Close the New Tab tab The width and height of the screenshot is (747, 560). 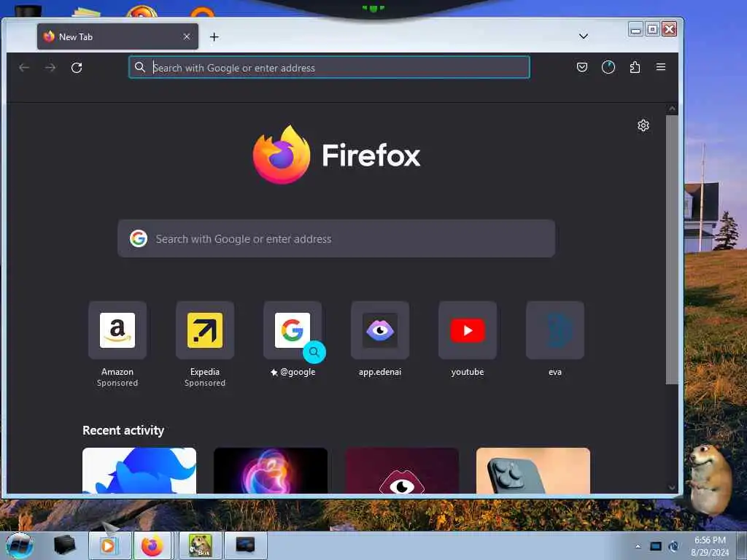pos(187,36)
